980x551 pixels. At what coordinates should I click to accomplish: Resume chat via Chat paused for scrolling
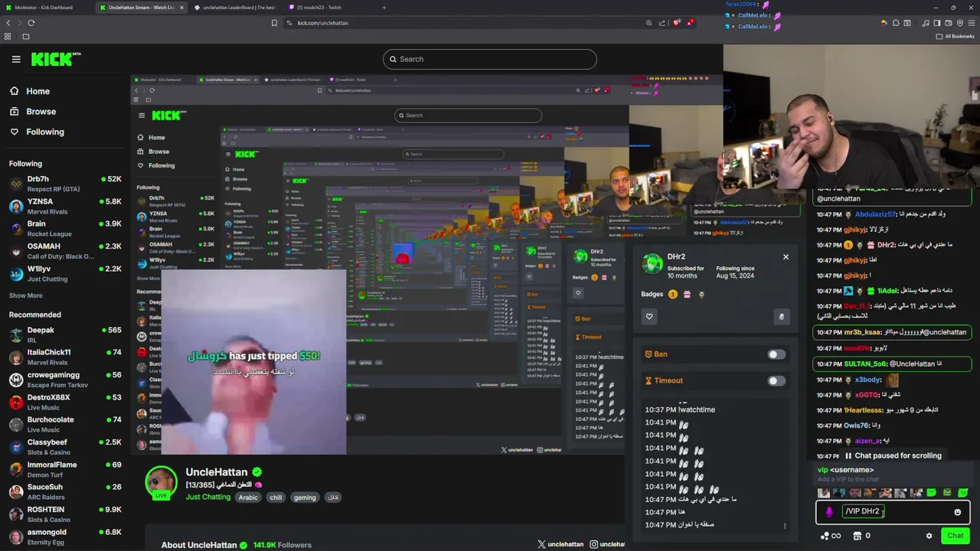click(893, 455)
